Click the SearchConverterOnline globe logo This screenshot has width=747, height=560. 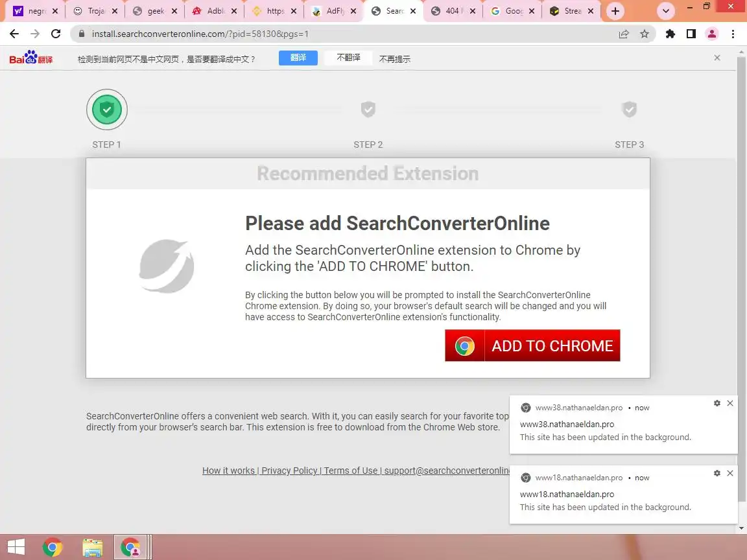click(x=166, y=266)
